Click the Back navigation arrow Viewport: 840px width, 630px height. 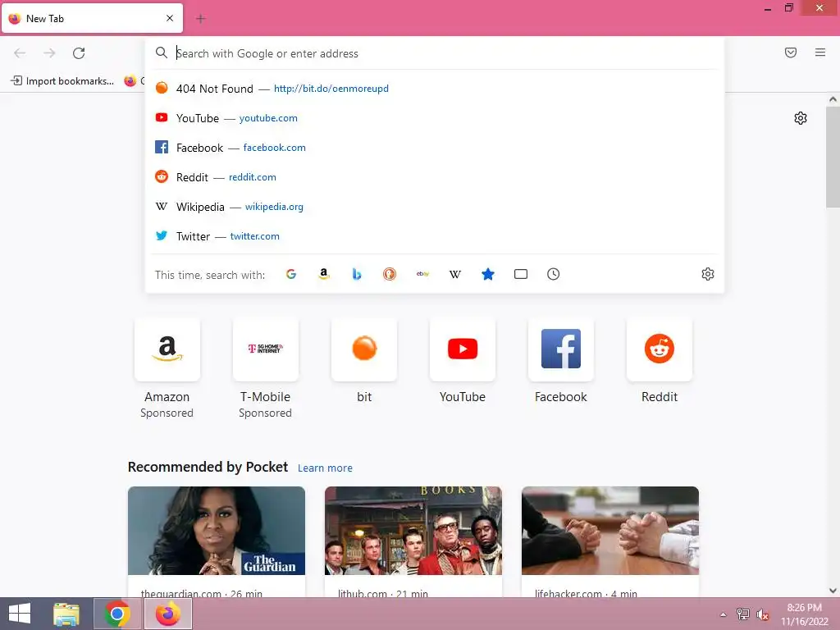(x=20, y=53)
